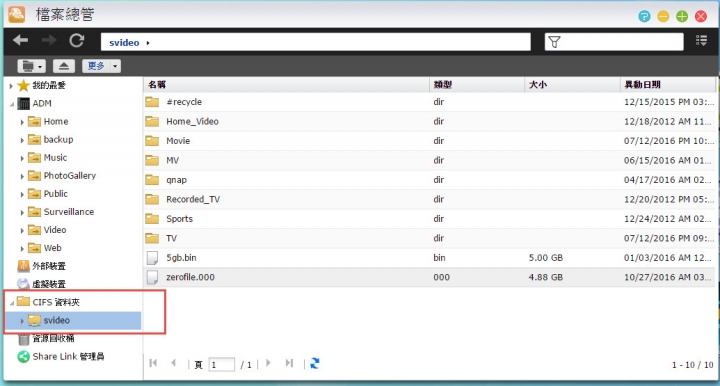Viewport: 720px width, 386px height.
Task: Select the MV folder icon
Action: (152, 160)
